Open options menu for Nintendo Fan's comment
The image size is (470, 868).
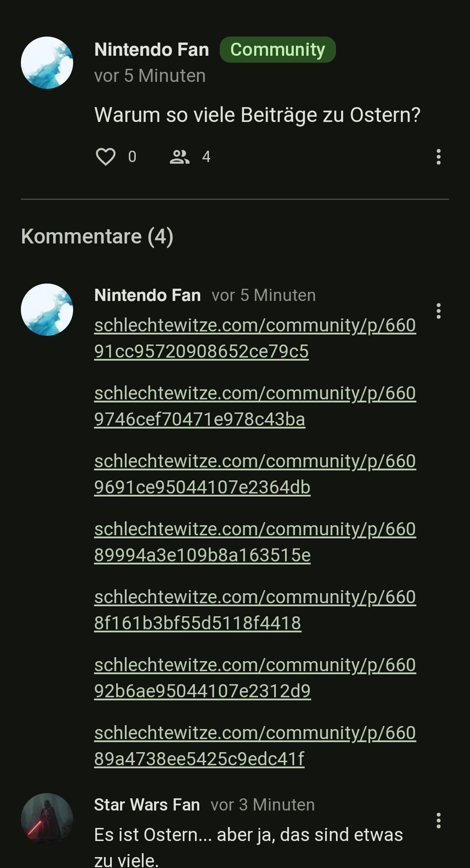pos(438,311)
